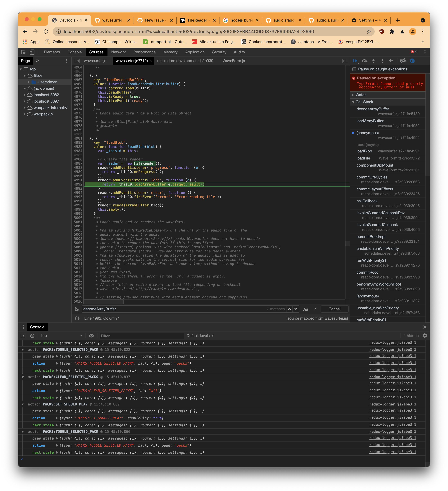Step out of the current function
The height and width of the screenshot is (491, 448).
[x=383, y=61]
